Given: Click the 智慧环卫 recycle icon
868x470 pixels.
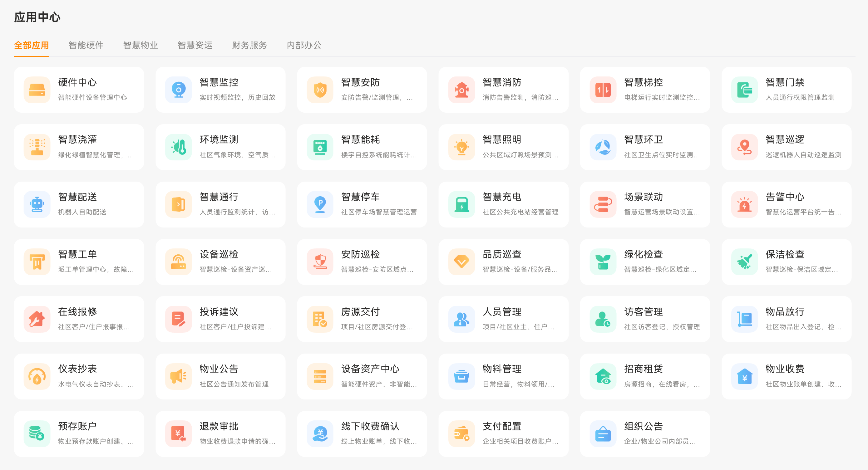Looking at the screenshot, I should pos(603,147).
